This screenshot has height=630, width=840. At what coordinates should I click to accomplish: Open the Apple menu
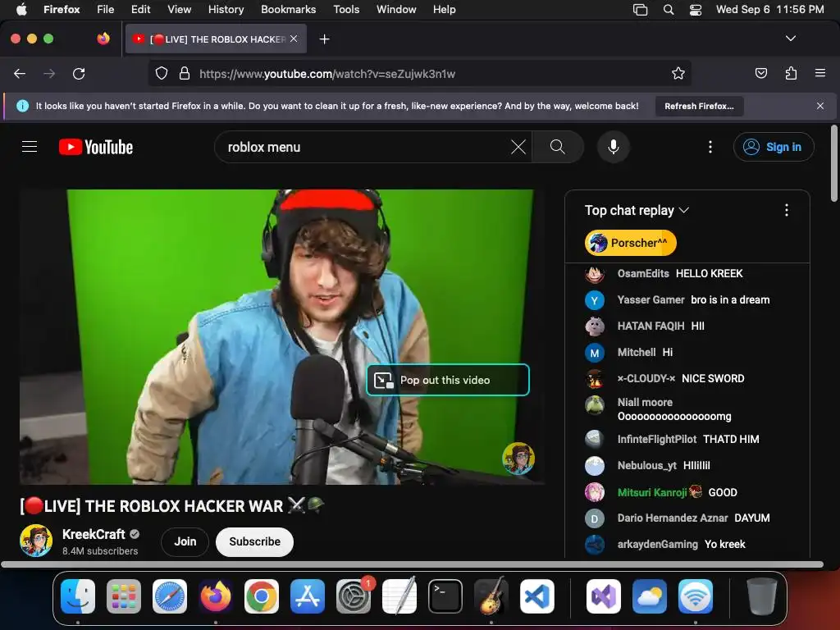pos(21,9)
